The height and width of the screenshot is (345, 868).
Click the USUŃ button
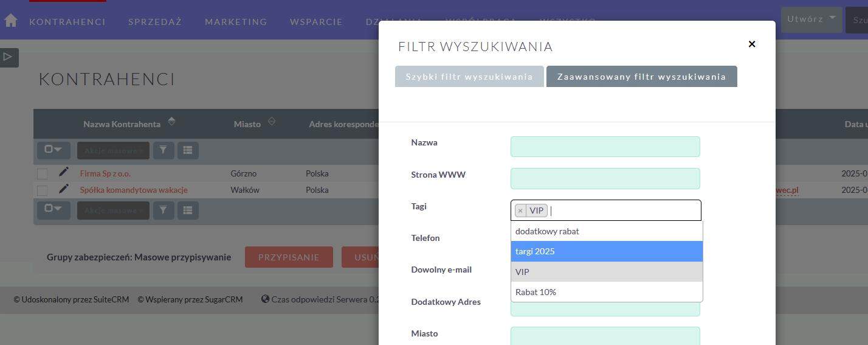(x=360, y=257)
